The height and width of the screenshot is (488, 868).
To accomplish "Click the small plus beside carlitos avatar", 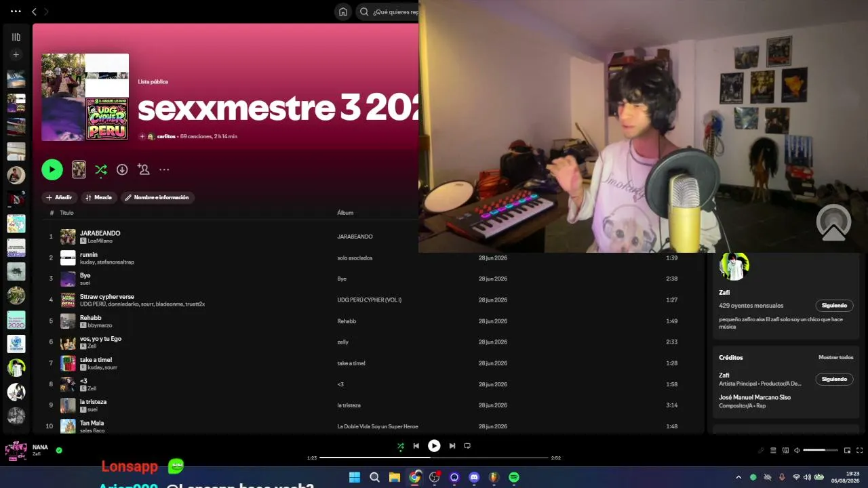I will click(x=142, y=136).
